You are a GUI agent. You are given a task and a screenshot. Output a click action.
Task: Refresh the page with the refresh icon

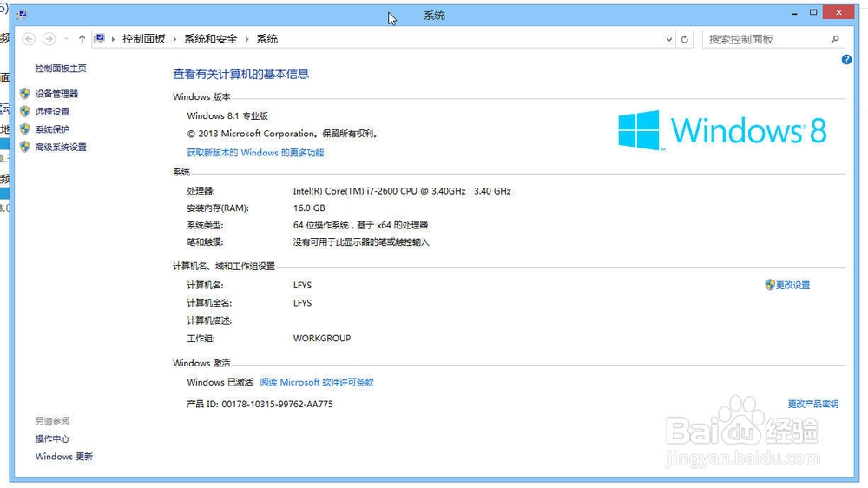coord(685,39)
